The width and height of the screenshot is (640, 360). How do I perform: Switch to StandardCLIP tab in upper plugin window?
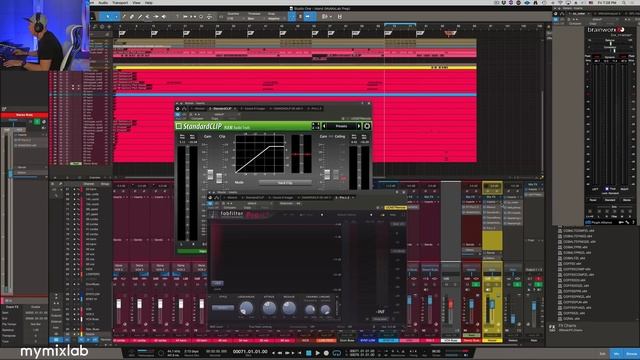click(x=222, y=109)
